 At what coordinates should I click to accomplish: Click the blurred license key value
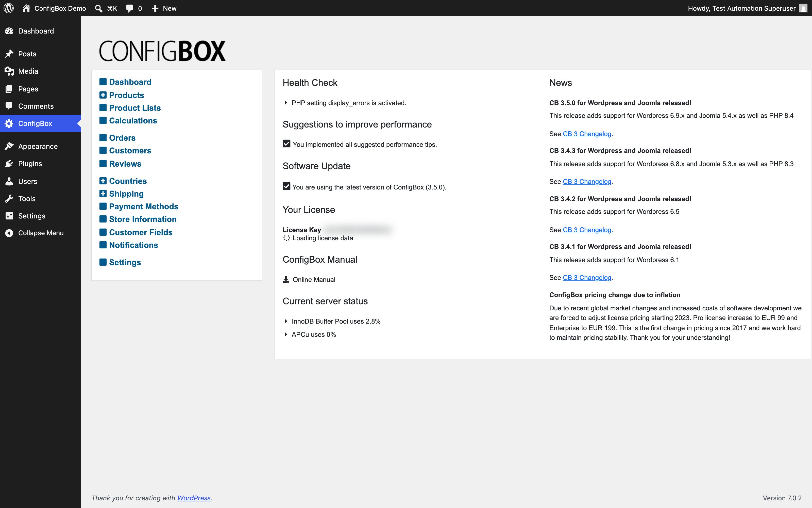tap(358, 229)
